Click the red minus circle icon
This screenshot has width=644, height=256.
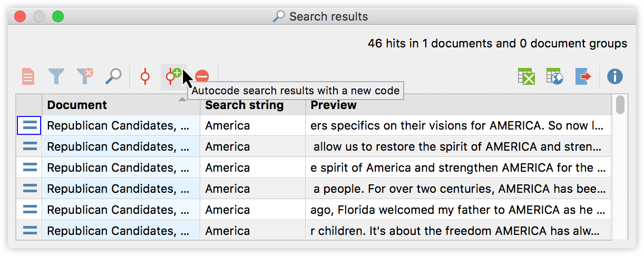202,77
